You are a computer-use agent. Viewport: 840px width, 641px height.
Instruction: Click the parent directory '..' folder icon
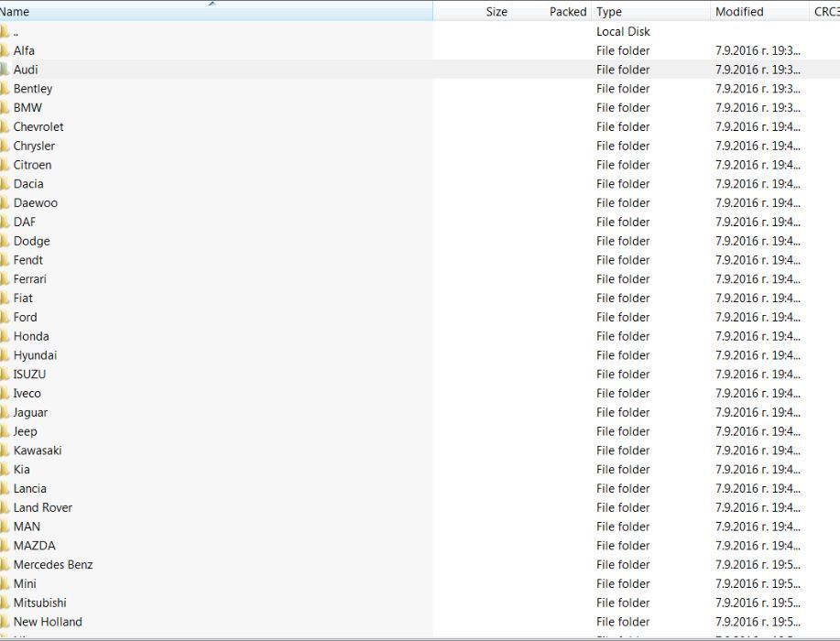coord(5,32)
